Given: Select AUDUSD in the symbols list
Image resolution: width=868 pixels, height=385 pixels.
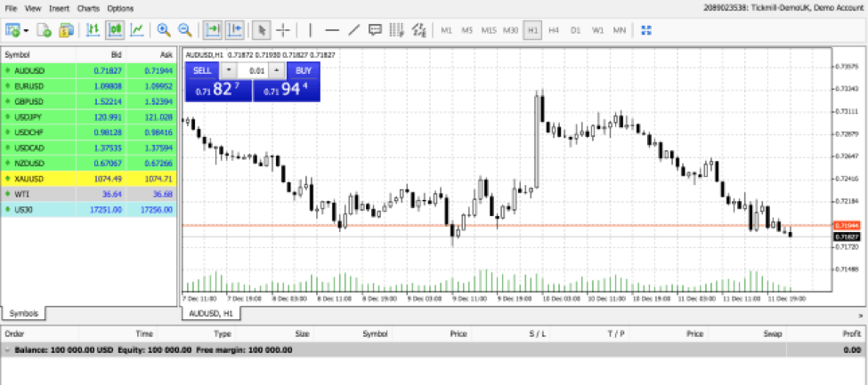Looking at the screenshot, I should (x=88, y=71).
